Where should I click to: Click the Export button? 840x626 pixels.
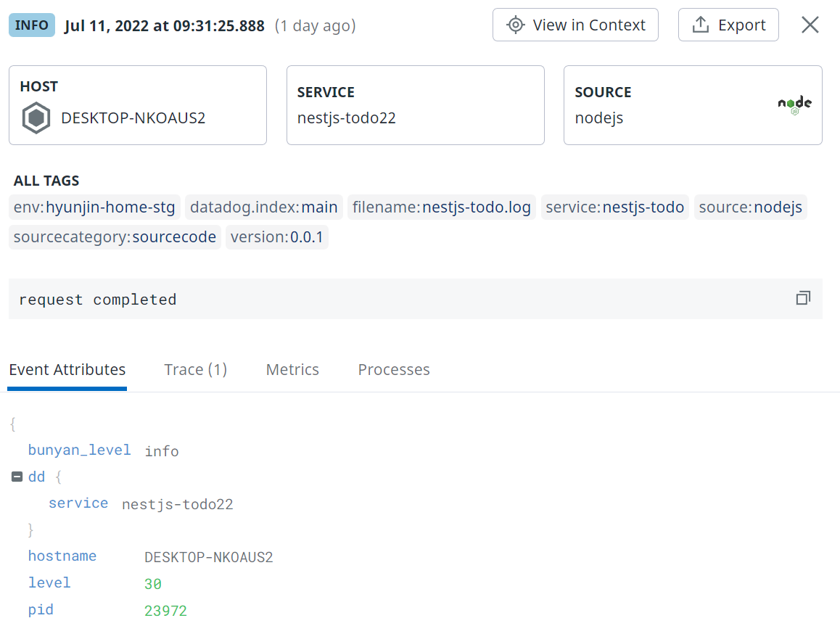728,25
